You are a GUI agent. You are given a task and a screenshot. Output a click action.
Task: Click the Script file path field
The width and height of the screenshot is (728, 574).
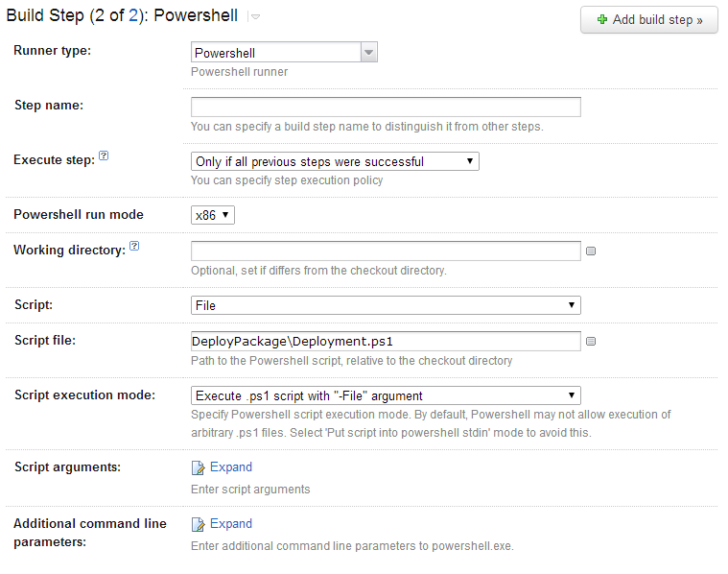tap(386, 341)
